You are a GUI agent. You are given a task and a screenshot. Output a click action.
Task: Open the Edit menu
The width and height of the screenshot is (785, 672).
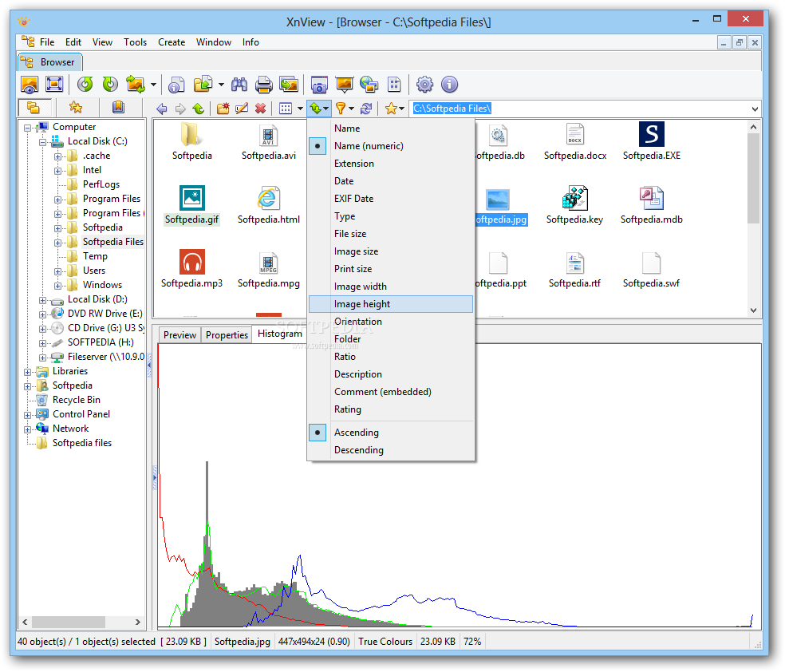[73, 42]
